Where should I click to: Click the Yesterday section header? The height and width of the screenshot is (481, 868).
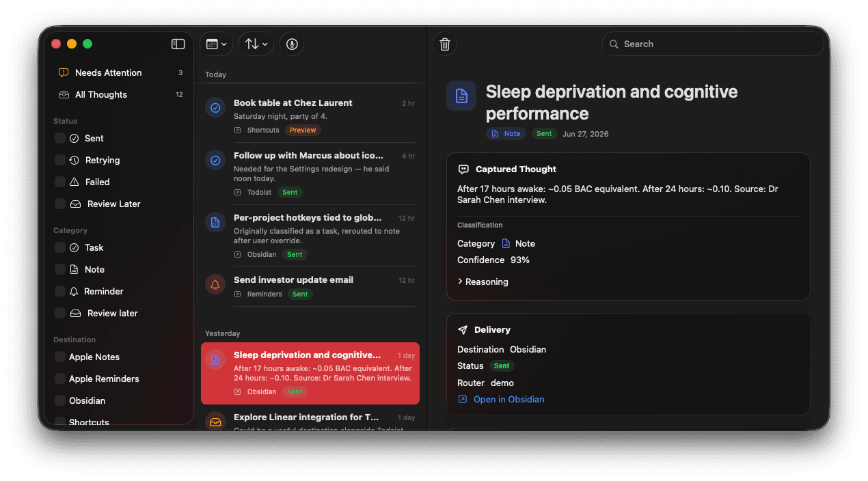click(223, 333)
